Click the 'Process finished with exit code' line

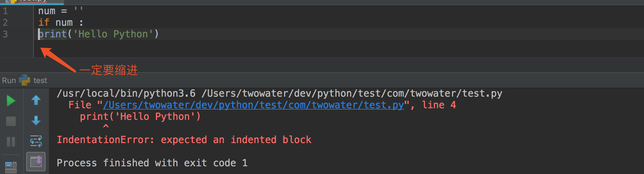tap(152, 163)
